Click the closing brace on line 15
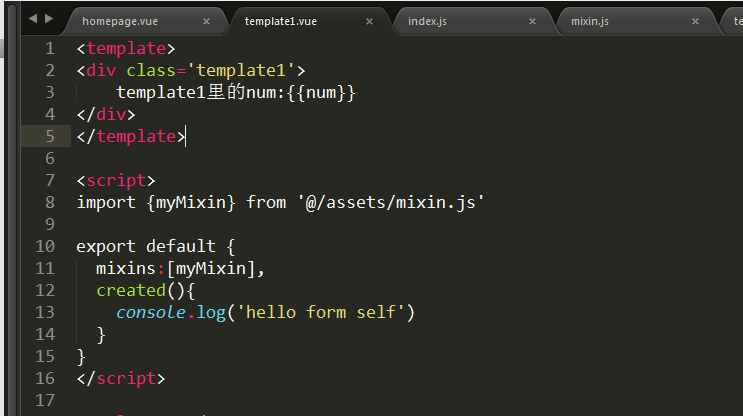Viewport: 743px width, 416px height. tap(81, 356)
